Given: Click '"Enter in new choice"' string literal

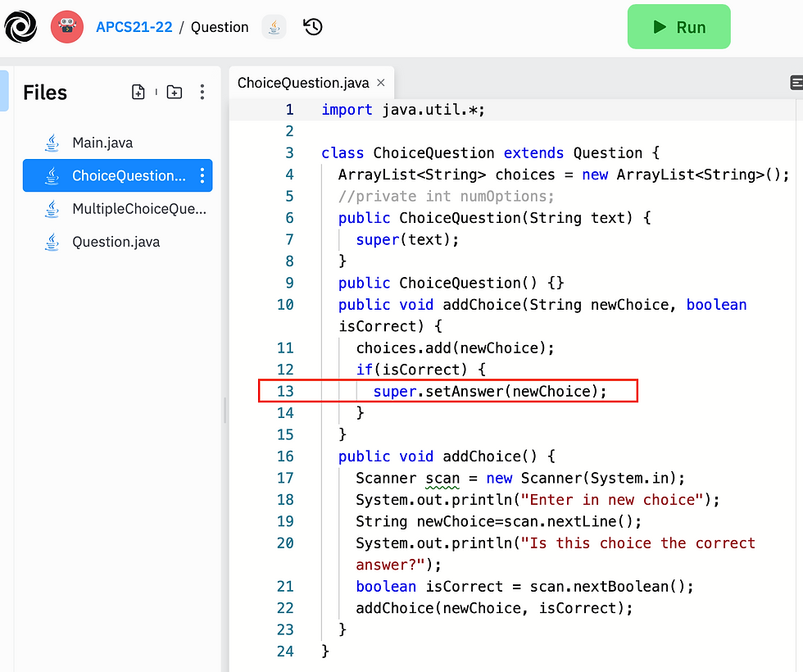Looking at the screenshot, I should point(612,500).
